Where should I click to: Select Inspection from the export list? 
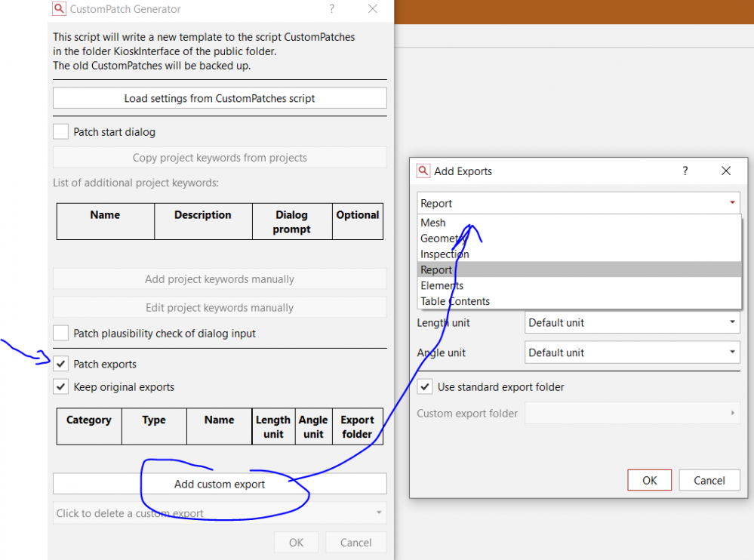click(x=445, y=254)
